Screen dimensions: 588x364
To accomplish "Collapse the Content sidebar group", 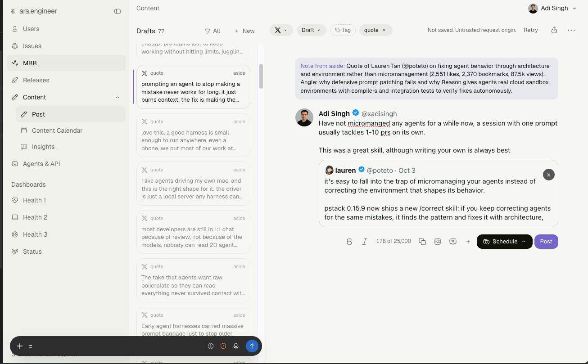I will pyautogui.click(x=118, y=97).
